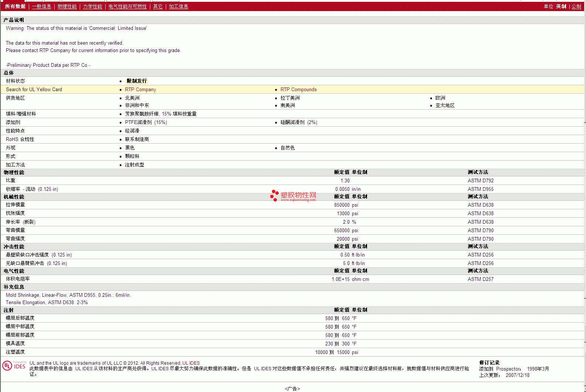Click the 螺筒后部温度 row label
Image resolution: width=586 pixels, height=392 pixels.
[20, 318]
